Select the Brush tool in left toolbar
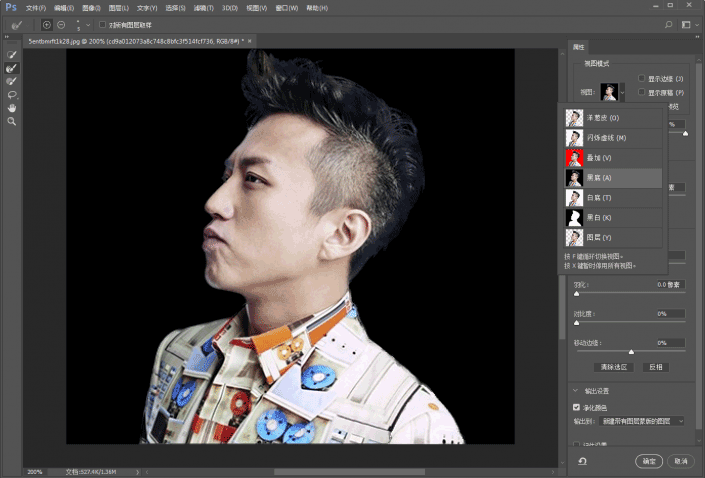Viewport: 705px width, 478px height. [12, 81]
